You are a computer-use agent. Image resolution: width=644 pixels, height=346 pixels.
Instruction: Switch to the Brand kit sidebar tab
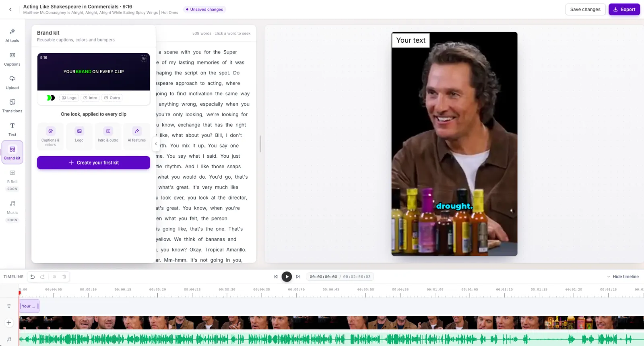pos(12,152)
